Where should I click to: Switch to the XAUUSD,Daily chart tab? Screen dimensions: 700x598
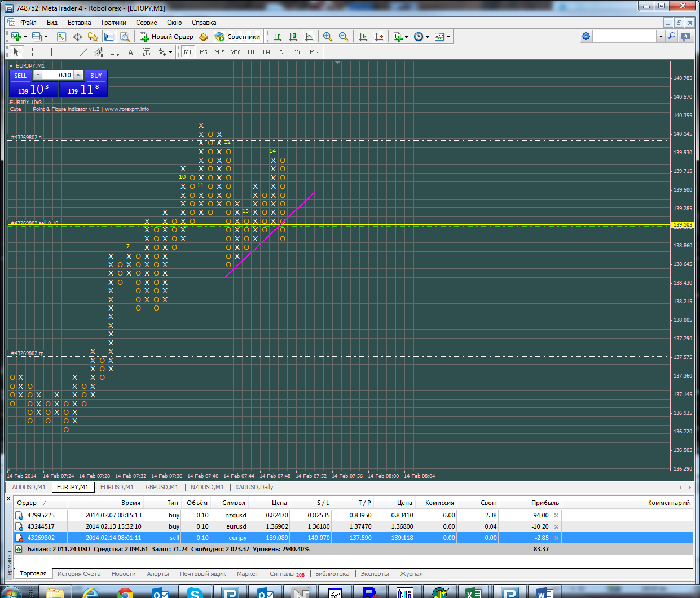click(254, 487)
